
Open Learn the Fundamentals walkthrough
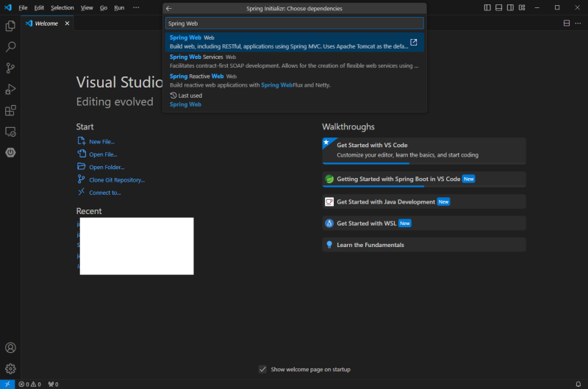click(424, 245)
